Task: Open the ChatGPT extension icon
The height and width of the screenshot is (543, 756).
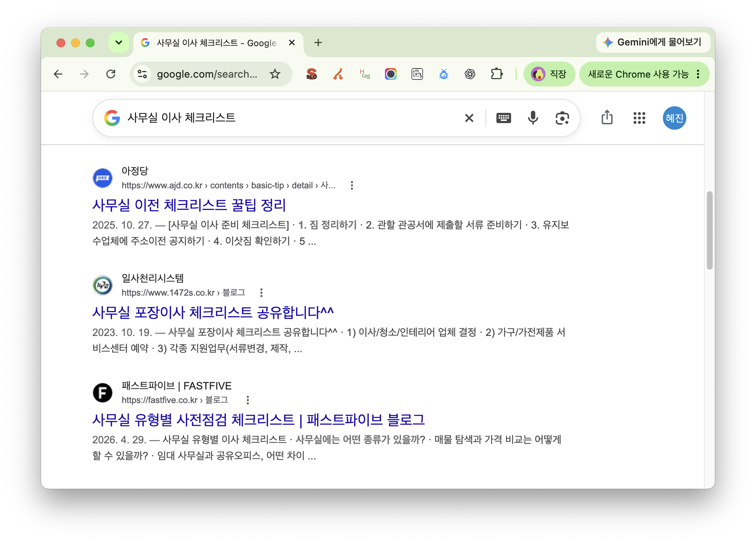Action: pyautogui.click(x=470, y=74)
